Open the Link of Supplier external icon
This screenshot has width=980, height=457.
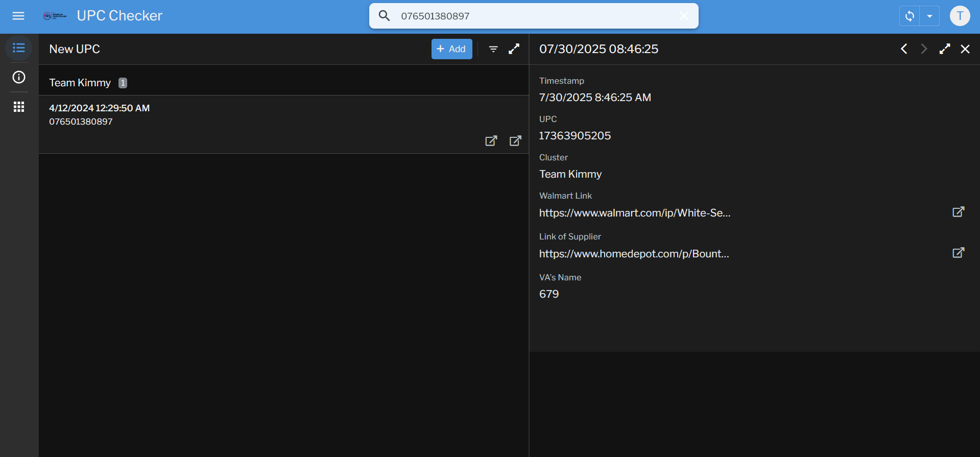959,253
